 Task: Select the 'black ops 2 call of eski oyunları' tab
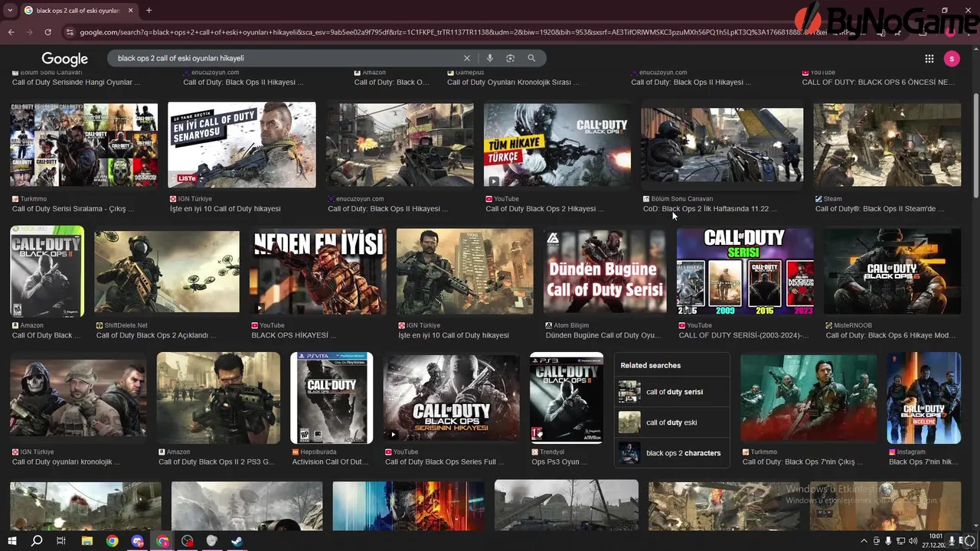[x=78, y=11]
